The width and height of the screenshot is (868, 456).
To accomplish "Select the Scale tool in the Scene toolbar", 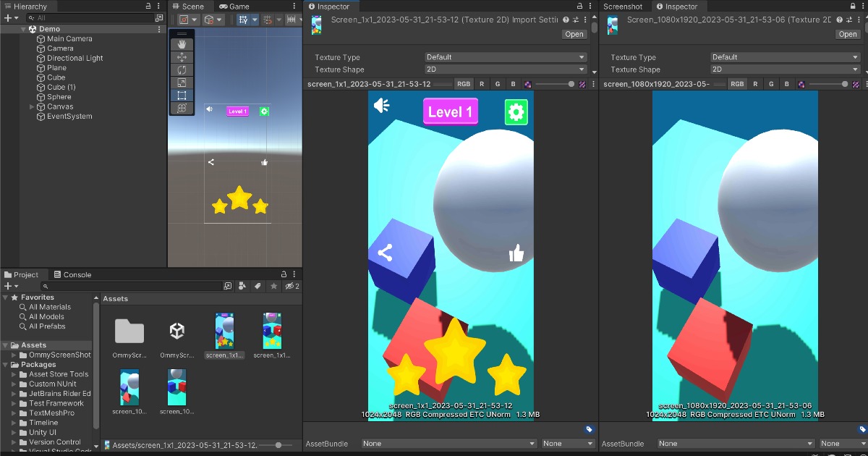I will click(183, 81).
